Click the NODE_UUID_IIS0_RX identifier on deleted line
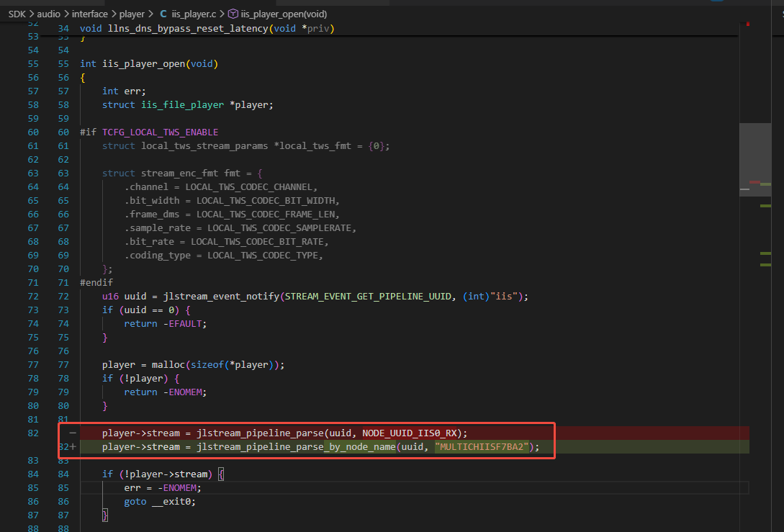Screen dimensions: 784x532 (x=410, y=433)
